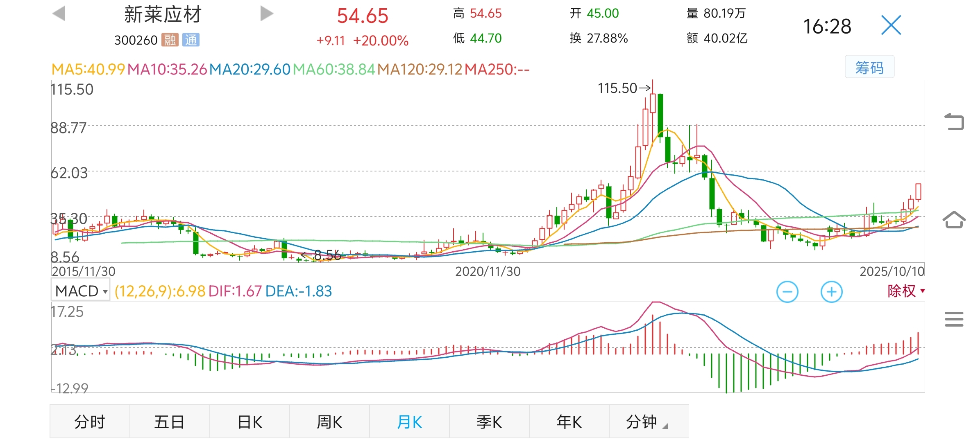Select the 分时 intraday tab
The image size is (980, 442).
click(90, 422)
